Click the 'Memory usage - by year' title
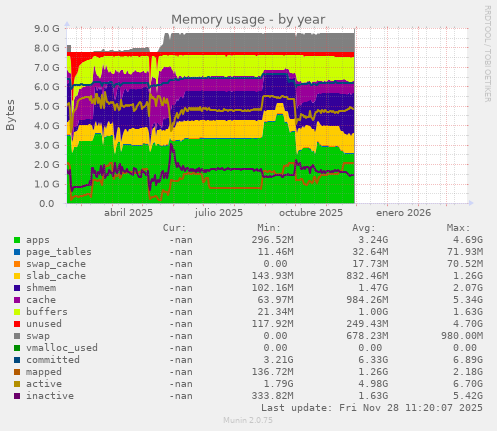 tap(248, 20)
